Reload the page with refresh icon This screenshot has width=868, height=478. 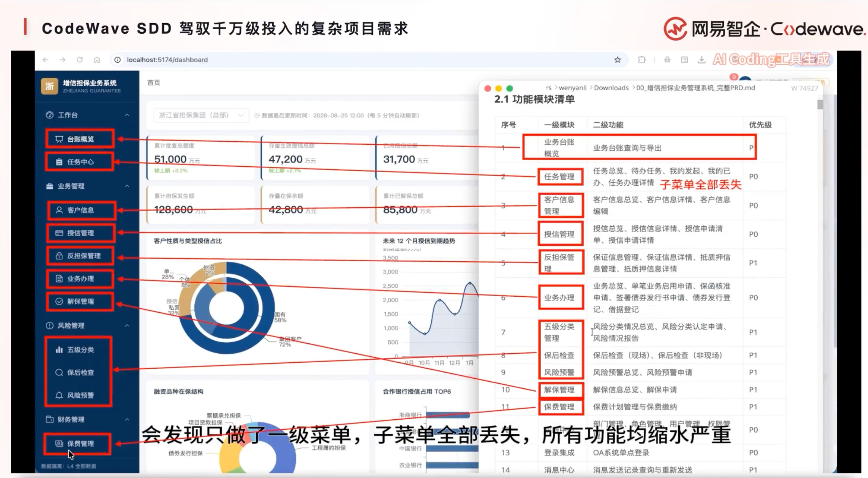(80, 60)
